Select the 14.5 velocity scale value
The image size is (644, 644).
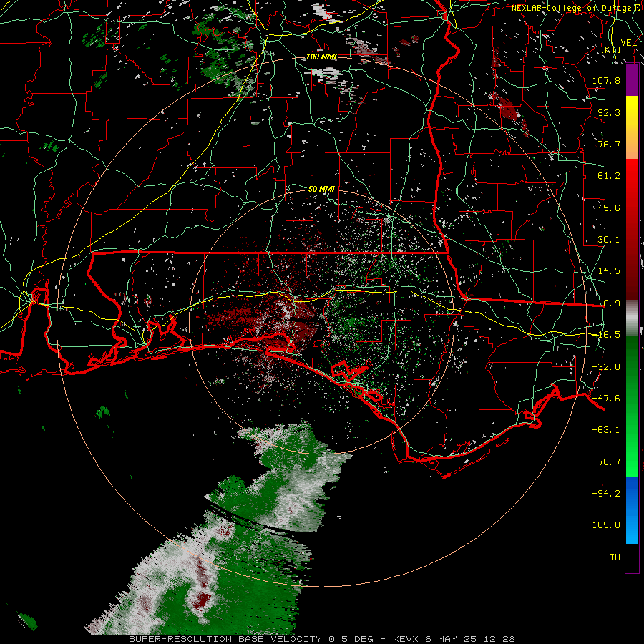coord(609,271)
